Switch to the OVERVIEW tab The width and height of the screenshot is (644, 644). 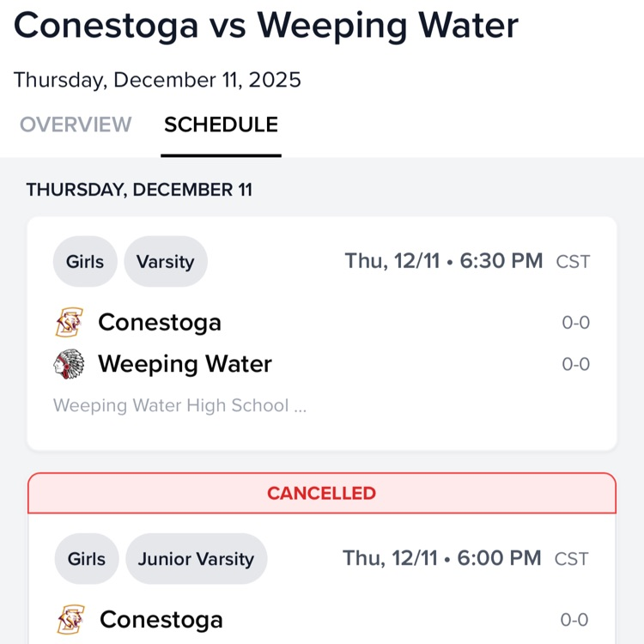[76, 125]
